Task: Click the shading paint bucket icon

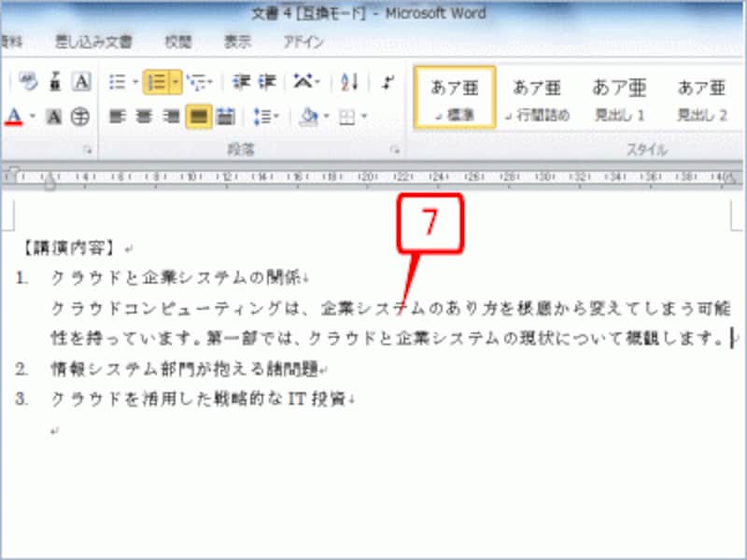Action: click(309, 117)
